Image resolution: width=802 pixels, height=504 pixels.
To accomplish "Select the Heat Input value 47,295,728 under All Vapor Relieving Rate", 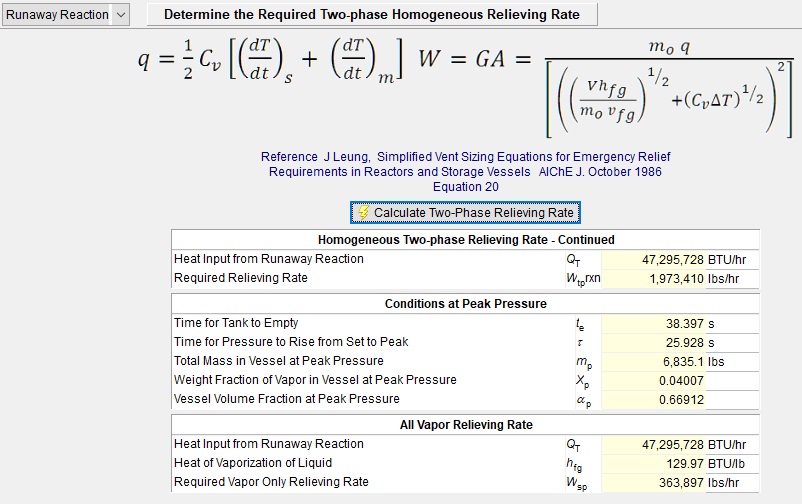I will coord(653,445).
